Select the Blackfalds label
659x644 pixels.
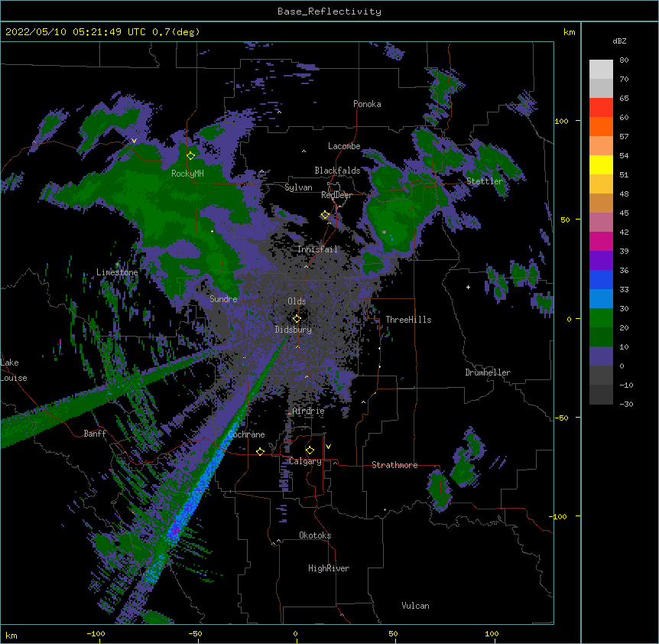(x=337, y=171)
